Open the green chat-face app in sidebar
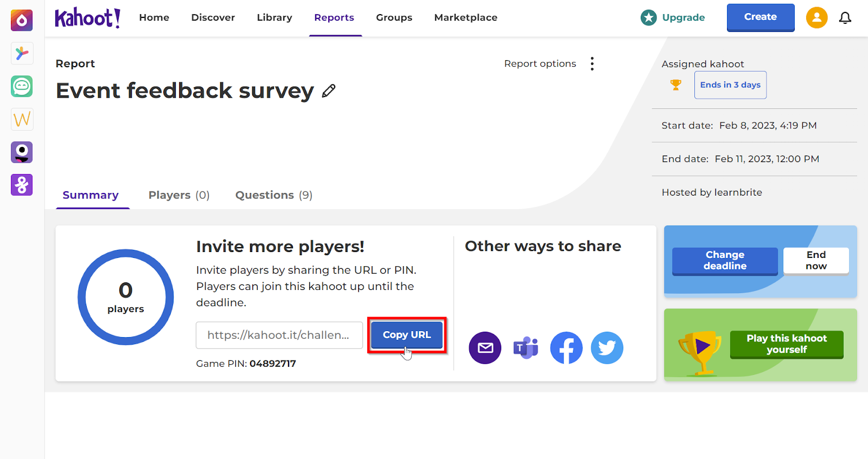This screenshot has height=459, width=868. click(22, 86)
